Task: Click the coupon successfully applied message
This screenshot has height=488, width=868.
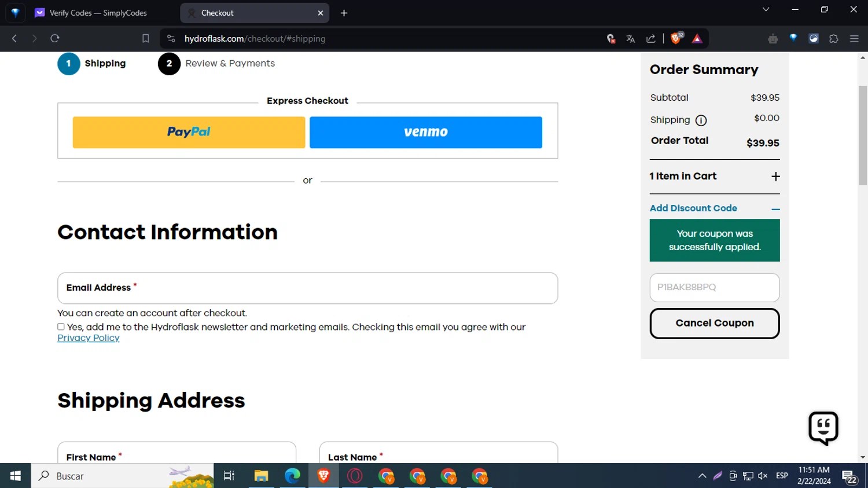Action: click(x=715, y=240)
